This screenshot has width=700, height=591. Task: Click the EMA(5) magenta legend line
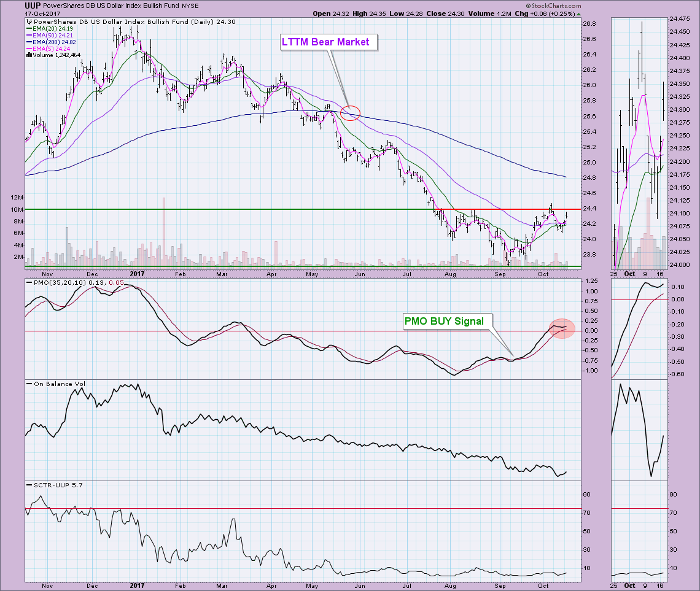[x=29, y=48]
